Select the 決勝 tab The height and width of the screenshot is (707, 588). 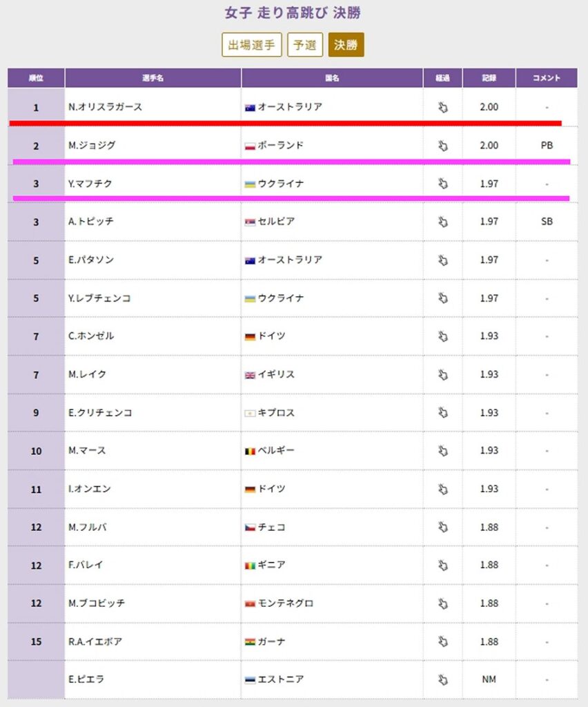(x=346, y=46)
